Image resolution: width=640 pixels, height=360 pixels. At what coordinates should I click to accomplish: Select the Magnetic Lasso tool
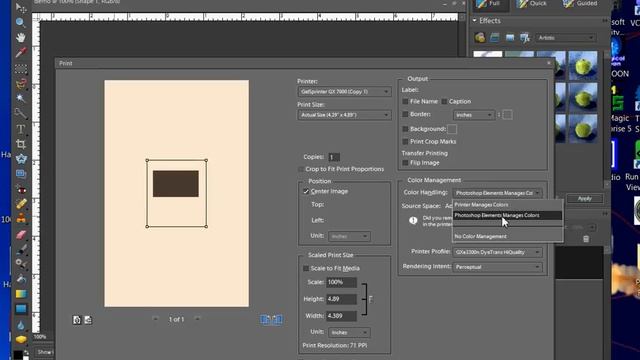[x=20, y=83]
